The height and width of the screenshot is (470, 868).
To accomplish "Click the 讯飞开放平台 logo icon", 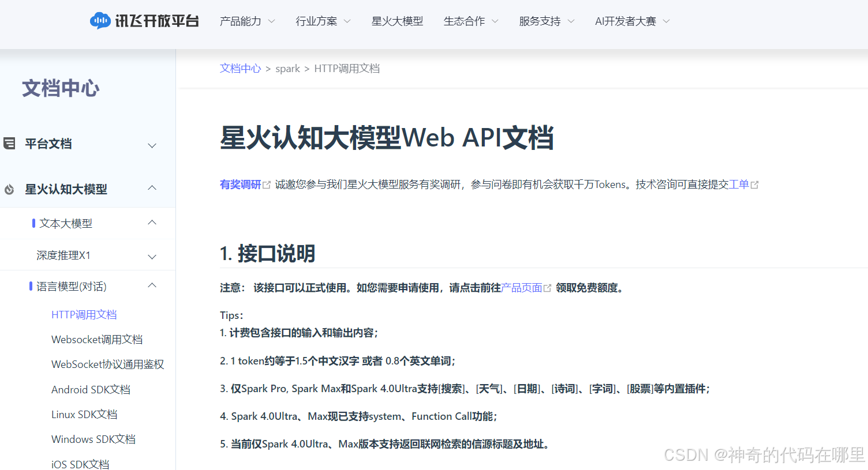I will click(x=100, y=21).
